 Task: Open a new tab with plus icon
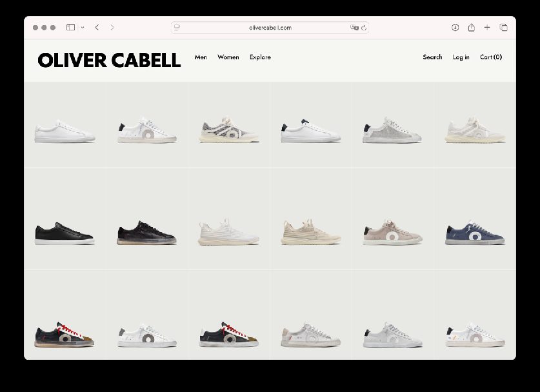click(x=487, y=28)
